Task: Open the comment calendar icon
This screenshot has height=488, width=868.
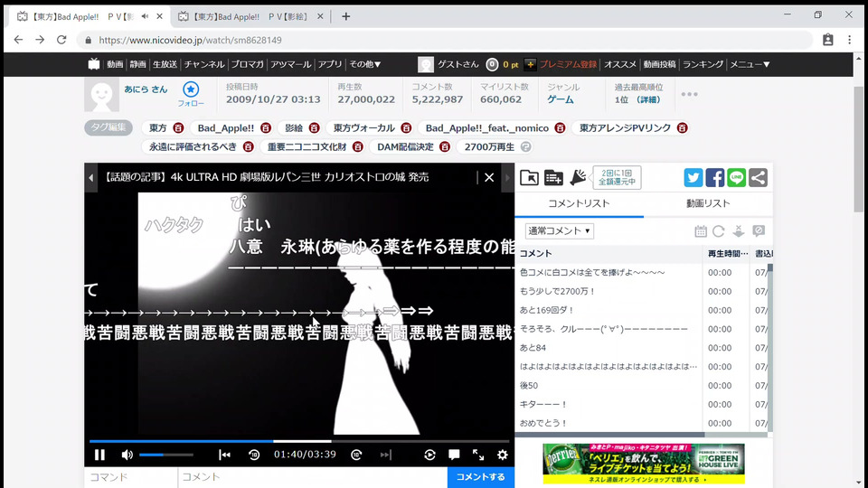Action: pyautogui.click(x=701, y=231)
